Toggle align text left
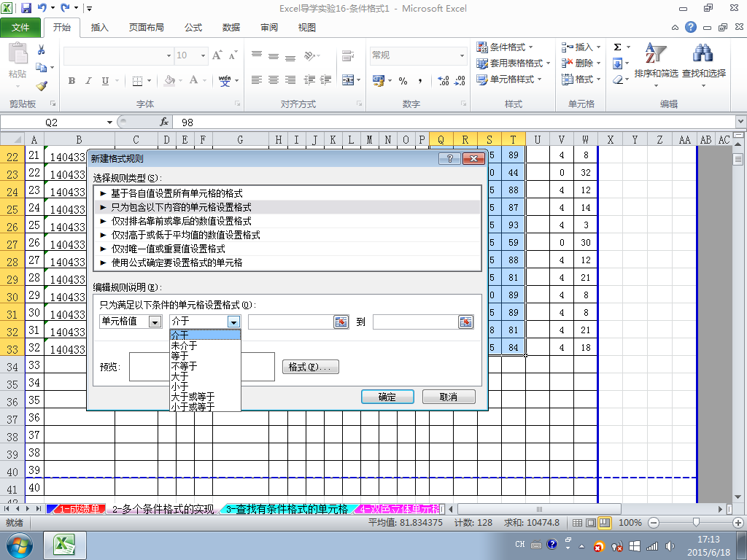Viewport: 747px width, 560px height. [x=257, y=80]
